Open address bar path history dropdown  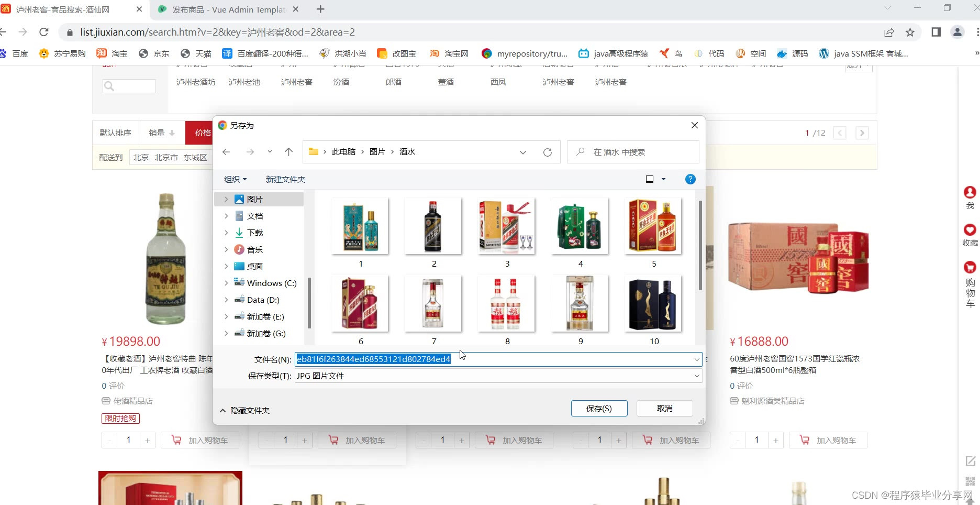[x=522, y=152]
